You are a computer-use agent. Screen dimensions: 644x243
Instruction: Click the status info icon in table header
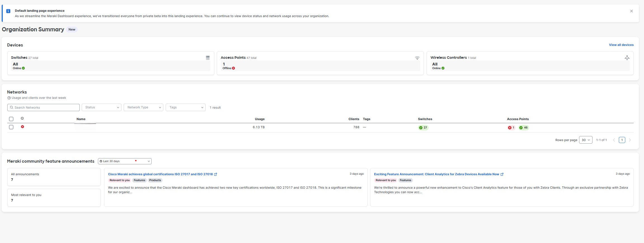tap(22, 118)
